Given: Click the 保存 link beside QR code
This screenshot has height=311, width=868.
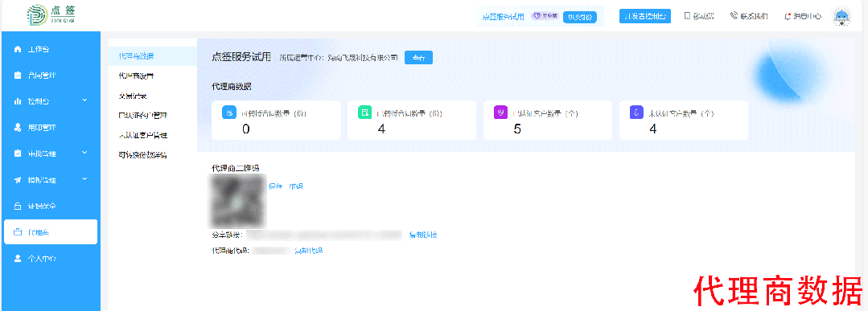Looking at the screenshot, I should [275, 186].
